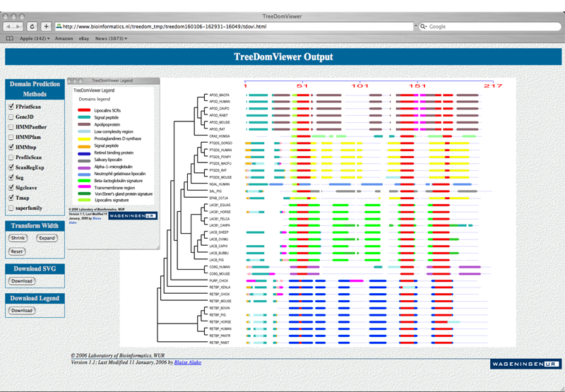Open the eBay bookmark
This screenshot has width=565, height=392.
(x=83, y=38)
